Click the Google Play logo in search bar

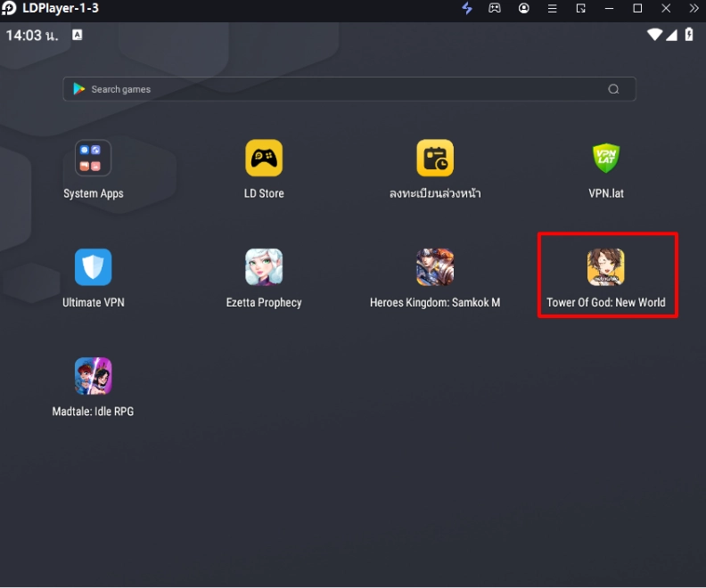[x=79, y=89]
